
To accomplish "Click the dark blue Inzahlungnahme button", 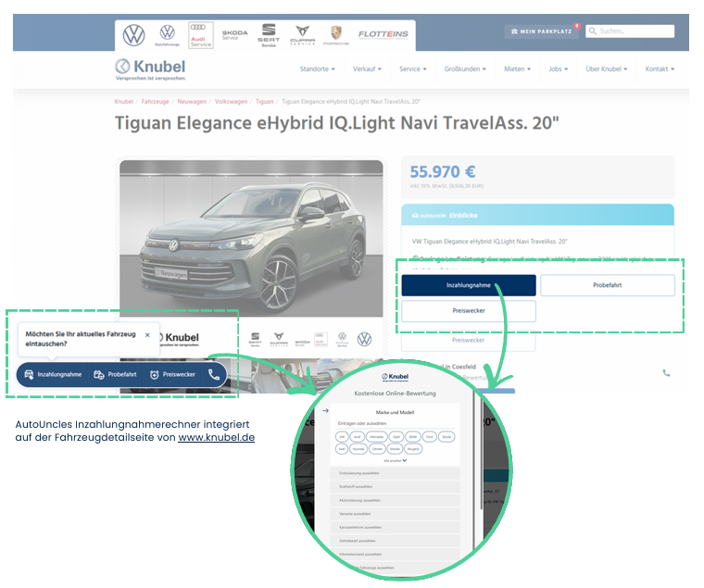I will pos(469,285).
